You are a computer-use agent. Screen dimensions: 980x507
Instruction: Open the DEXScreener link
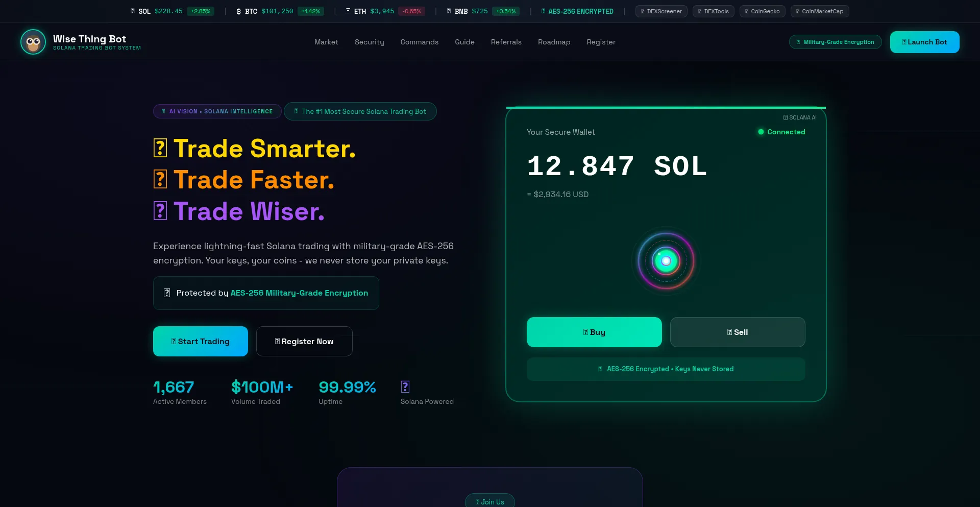[x=661, y=11]
